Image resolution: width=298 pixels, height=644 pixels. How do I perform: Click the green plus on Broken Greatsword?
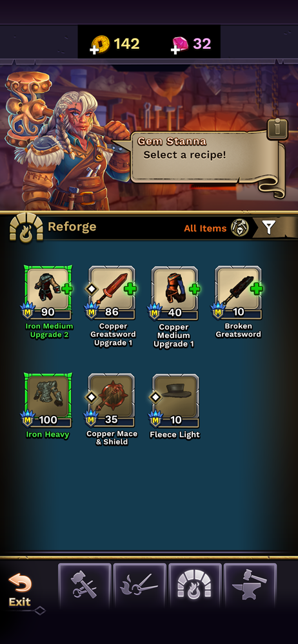coord(257,289)
